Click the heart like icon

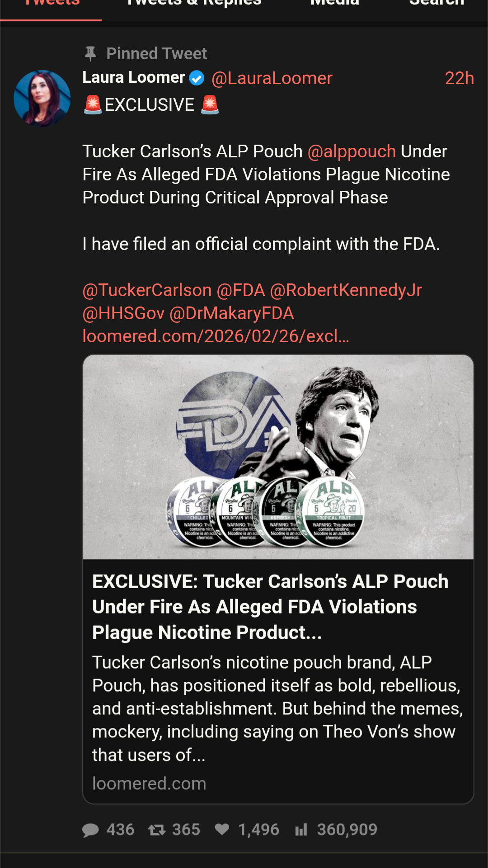pyautogui.click(x=222, y=830)
